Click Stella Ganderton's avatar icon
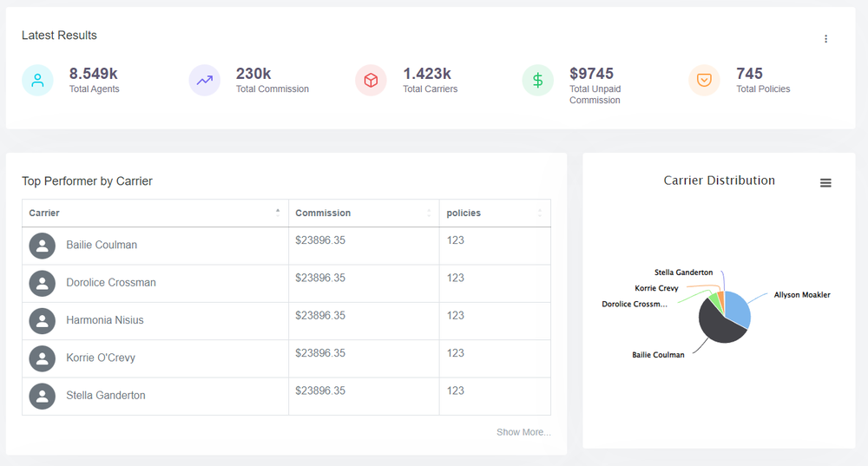This screenshot has height=466, width=868. (x=42, y=397)
